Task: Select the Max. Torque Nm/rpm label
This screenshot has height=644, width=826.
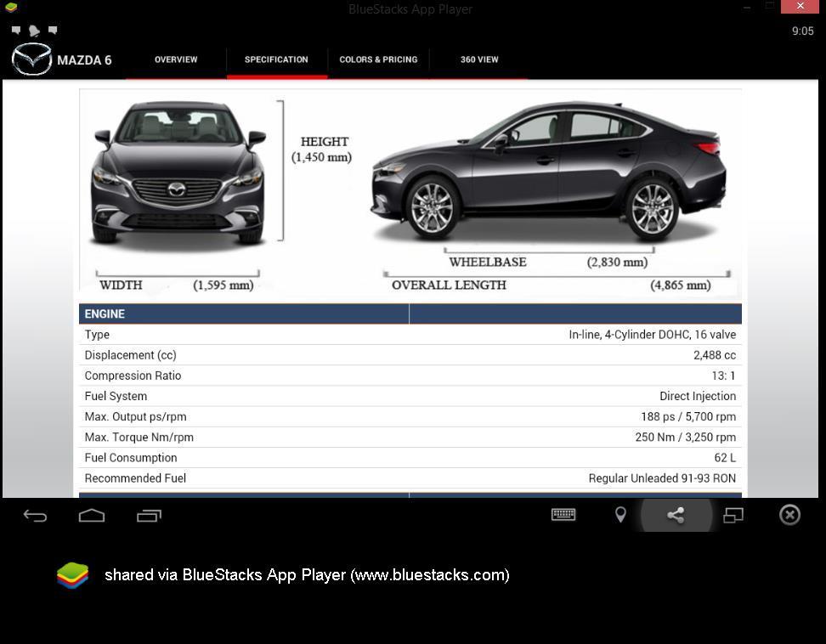Action: coord(139,437)
